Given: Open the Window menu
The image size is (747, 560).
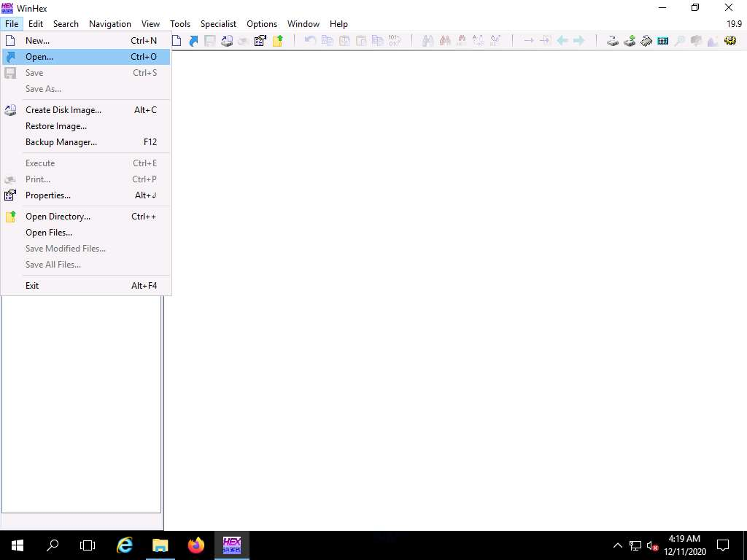Looking at the screenshot, I should (303, 24).
